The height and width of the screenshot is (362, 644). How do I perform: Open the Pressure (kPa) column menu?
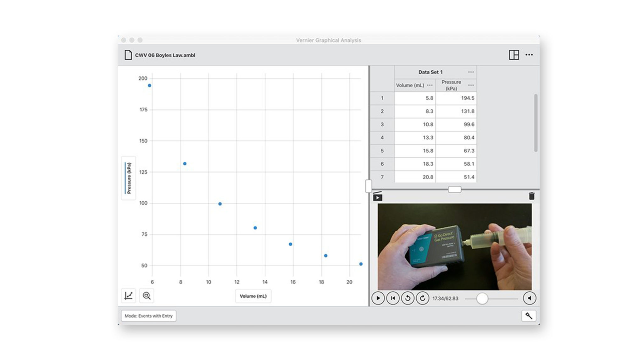[470, 85]
